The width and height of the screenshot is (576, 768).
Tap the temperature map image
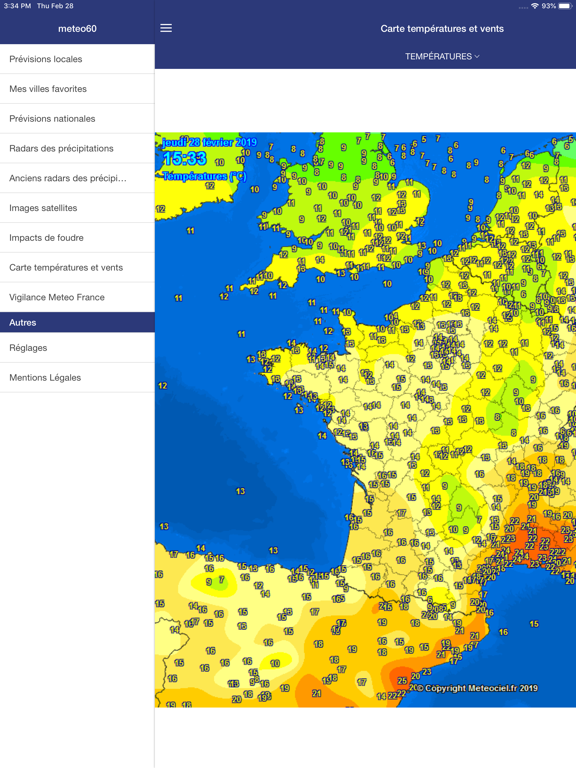click(365, 420)
